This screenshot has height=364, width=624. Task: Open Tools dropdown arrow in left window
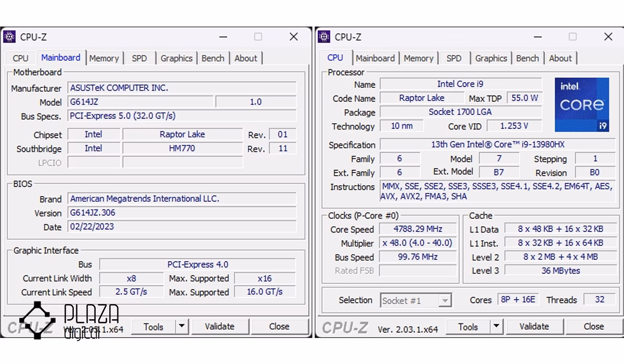(x=181, y=327)
